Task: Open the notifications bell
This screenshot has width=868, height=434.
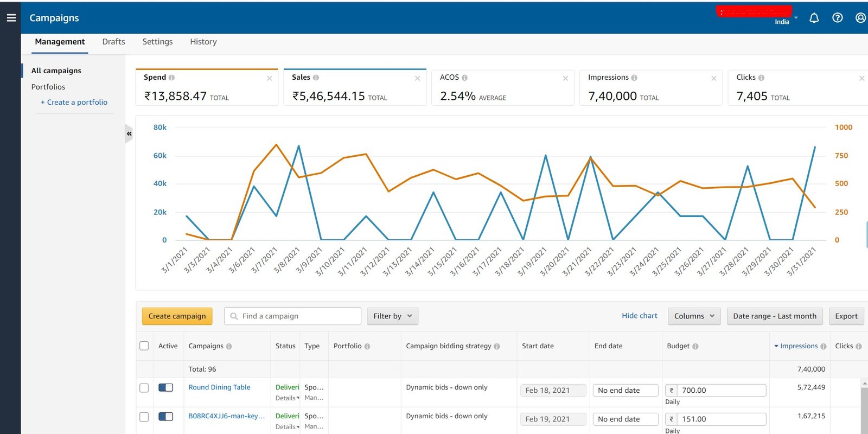Action: 814,18
